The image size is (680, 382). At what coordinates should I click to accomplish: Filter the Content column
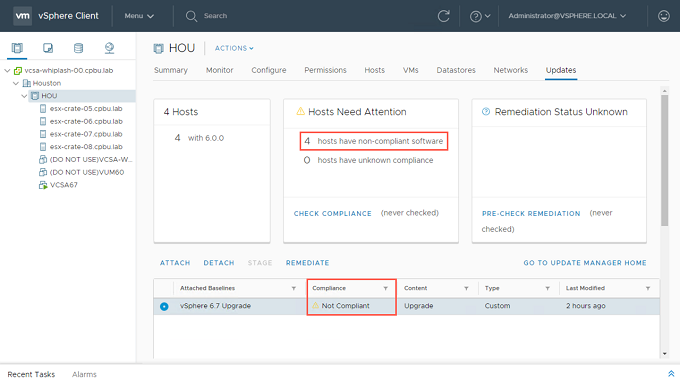pos(466,288)
